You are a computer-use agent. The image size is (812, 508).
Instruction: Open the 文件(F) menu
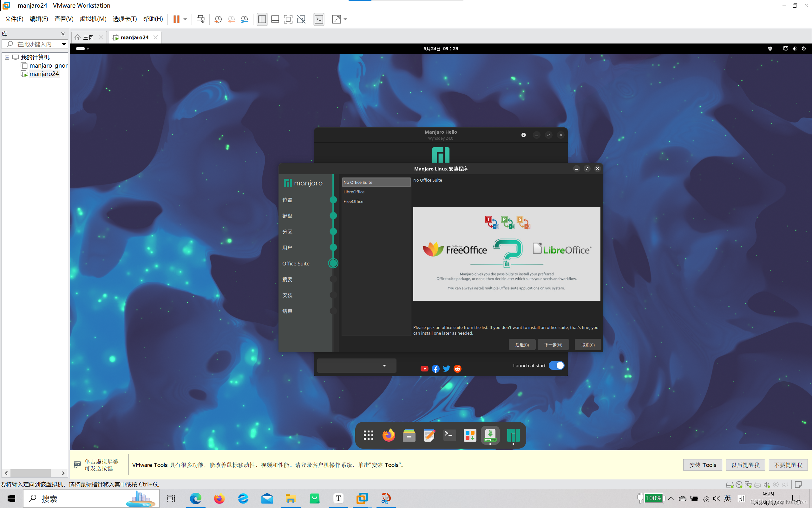tap(14, 19)
